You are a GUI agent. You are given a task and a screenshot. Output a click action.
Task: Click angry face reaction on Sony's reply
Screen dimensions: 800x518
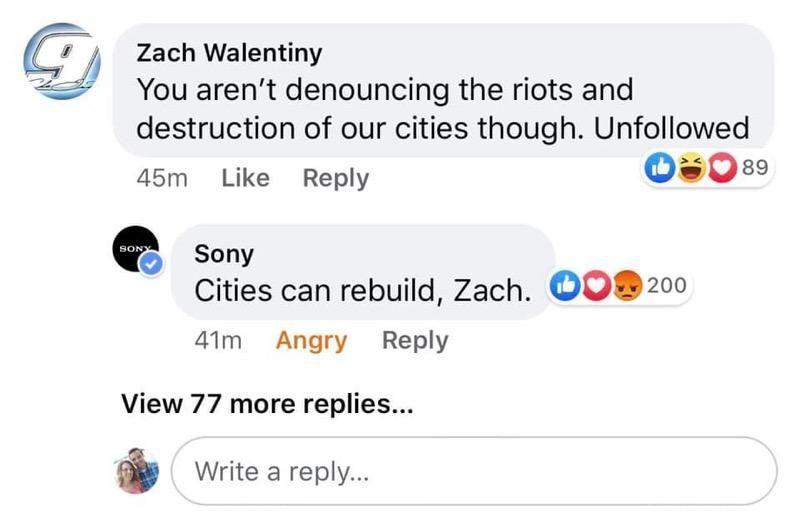[x=627, y=285]
